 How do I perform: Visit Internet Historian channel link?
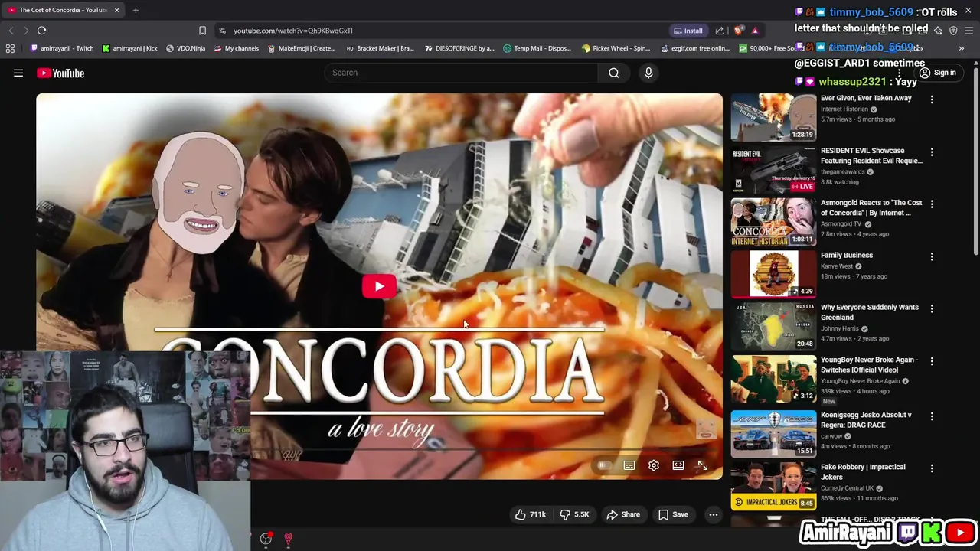click(x=844, y=109)
